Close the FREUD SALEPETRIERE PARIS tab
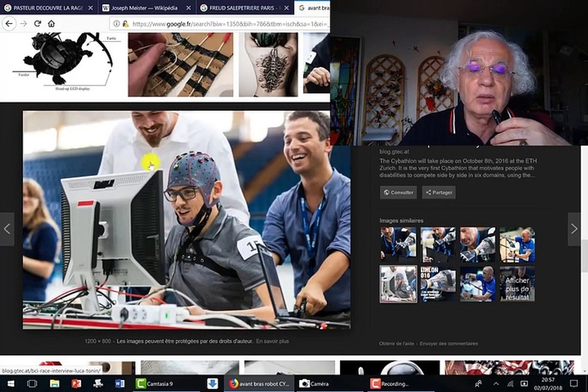The width and height of the screenshot is (588, 392). coord(286,8)
